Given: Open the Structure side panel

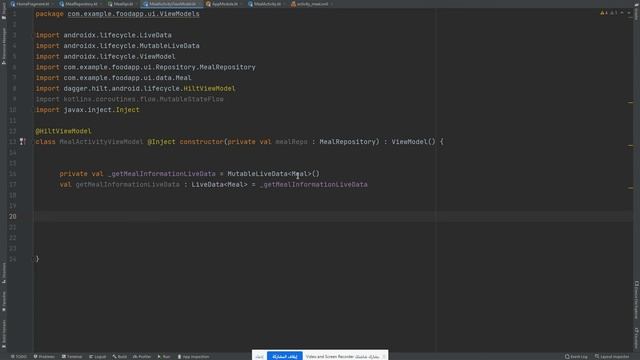Looking at the screenshot, I should tap(4, 273).
